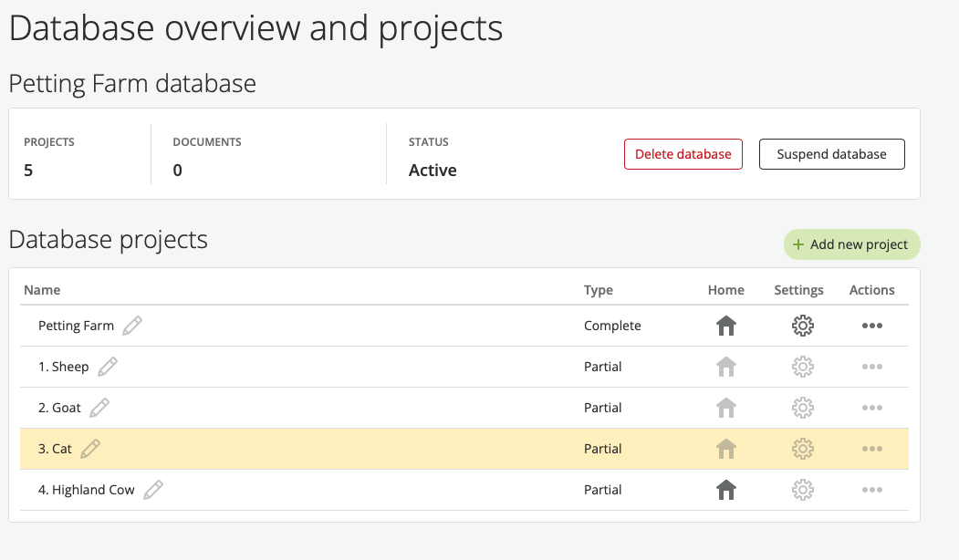Click the 4. Highland Cow project name

click(87, 490)
